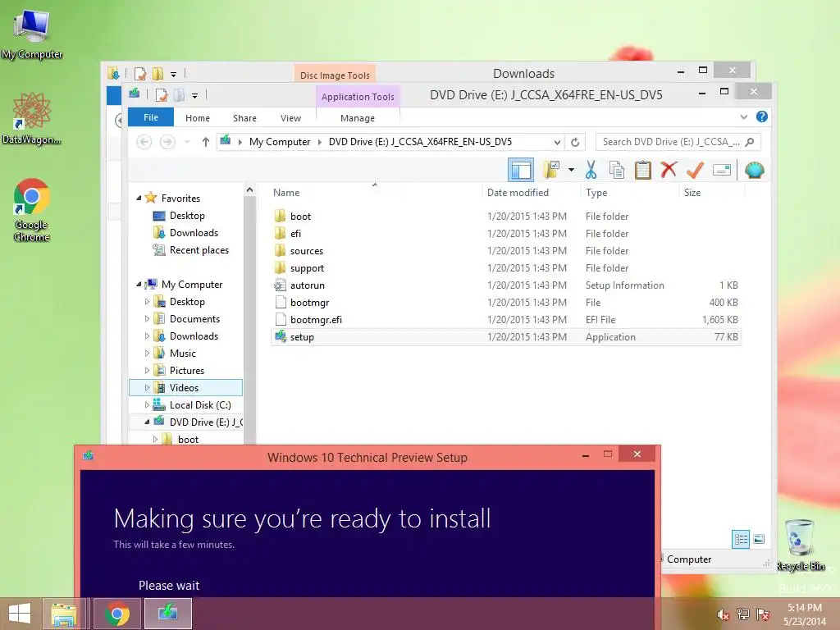Expand the Music tree node
This screenshot has width=840, height=630.
tap(147, 353)
